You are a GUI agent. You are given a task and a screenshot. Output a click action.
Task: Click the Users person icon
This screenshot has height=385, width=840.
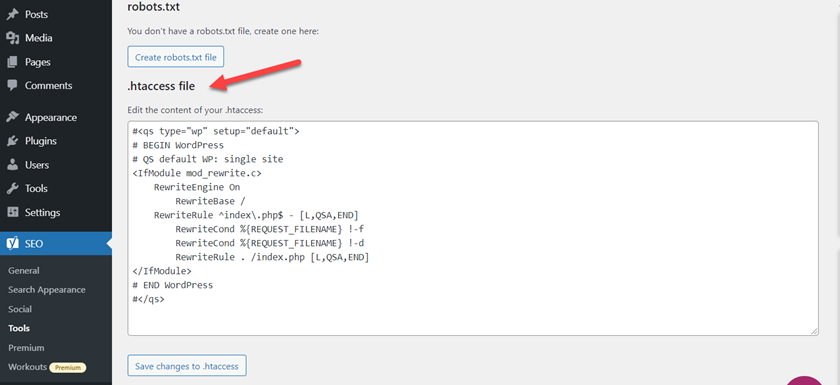(x=13, y=165)
